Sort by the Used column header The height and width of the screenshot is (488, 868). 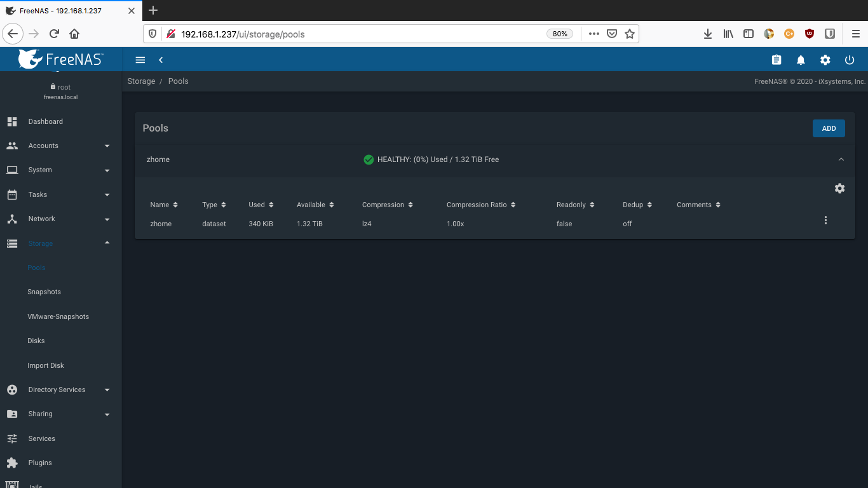(261, 205)
